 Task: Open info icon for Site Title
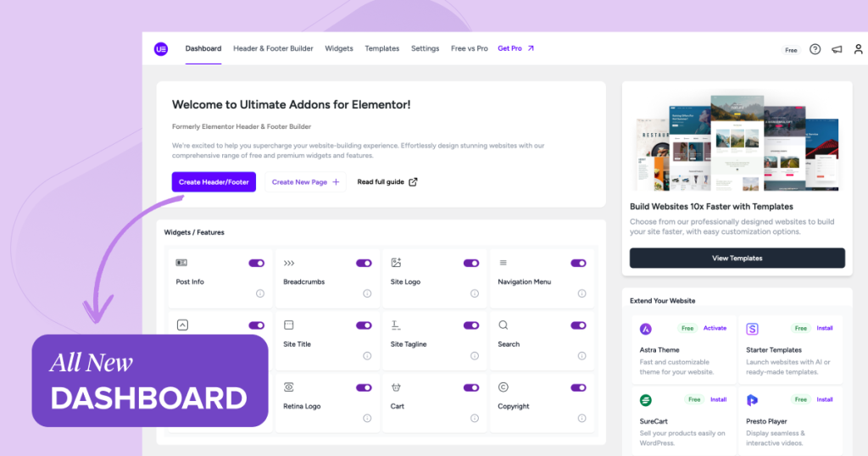pos(367,356)
